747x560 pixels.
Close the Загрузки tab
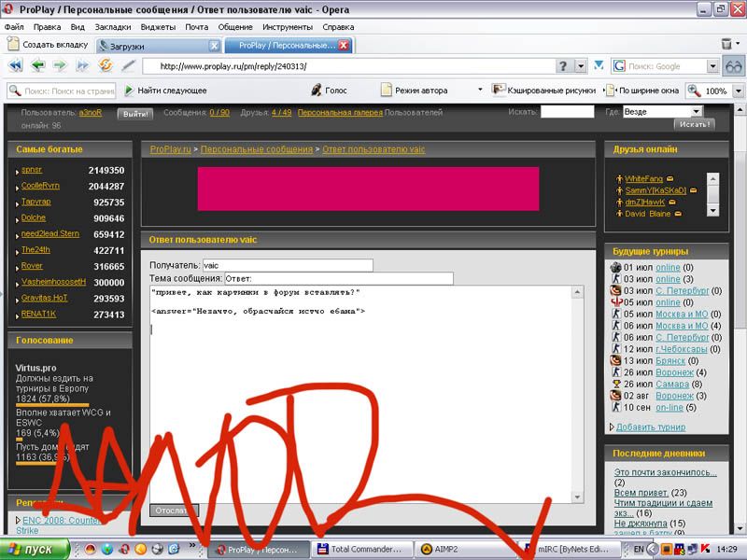215,46
